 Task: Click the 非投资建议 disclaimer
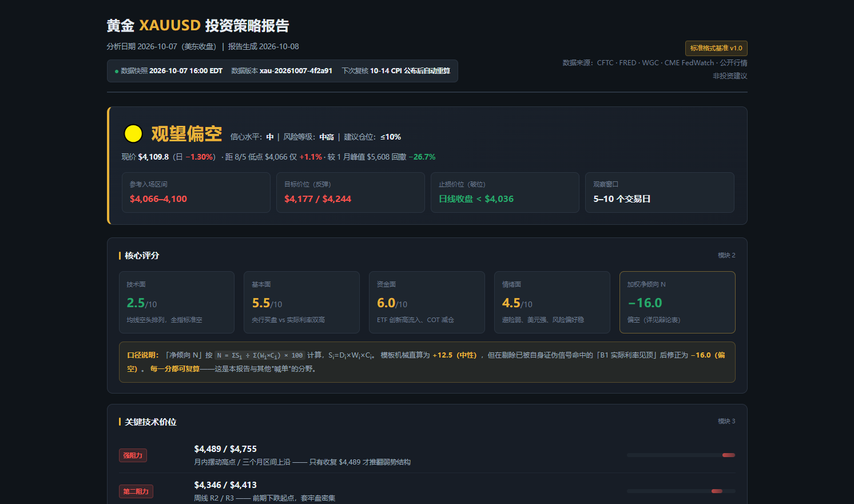(x=730, y=76)
